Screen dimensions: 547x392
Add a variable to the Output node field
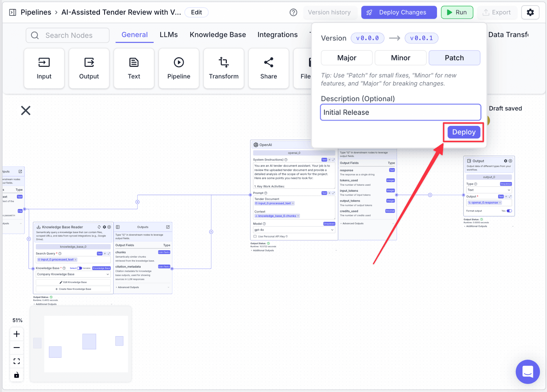click(506, 197)
